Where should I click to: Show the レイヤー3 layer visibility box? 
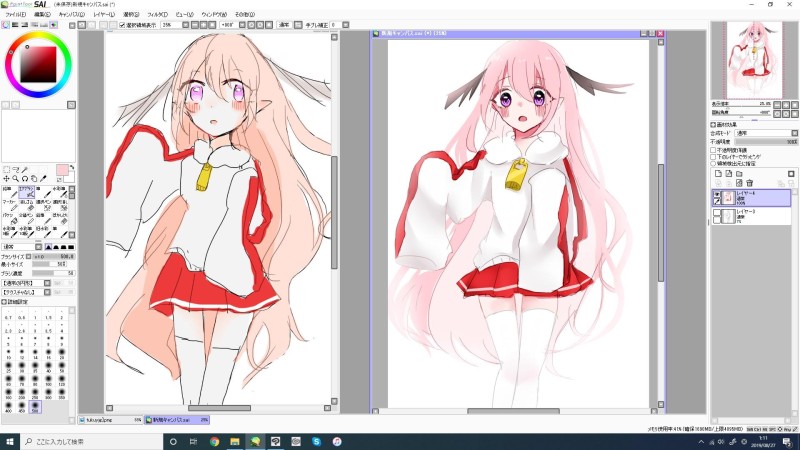717,213
